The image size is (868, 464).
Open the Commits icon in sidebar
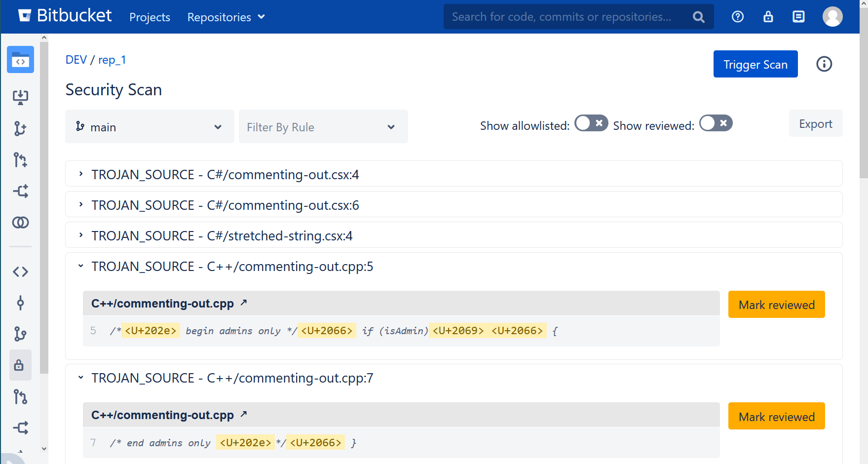(20, 303)
